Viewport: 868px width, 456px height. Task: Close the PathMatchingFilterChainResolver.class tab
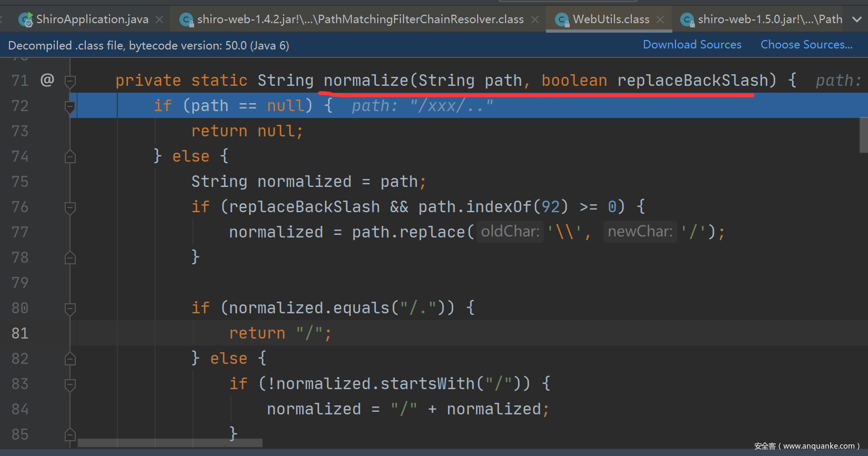point(535,19)
